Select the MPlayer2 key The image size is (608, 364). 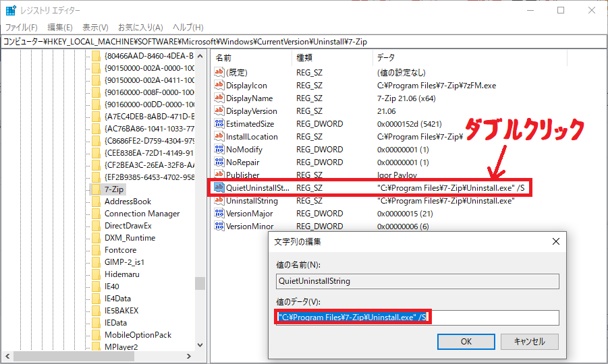tap(121, 347)
